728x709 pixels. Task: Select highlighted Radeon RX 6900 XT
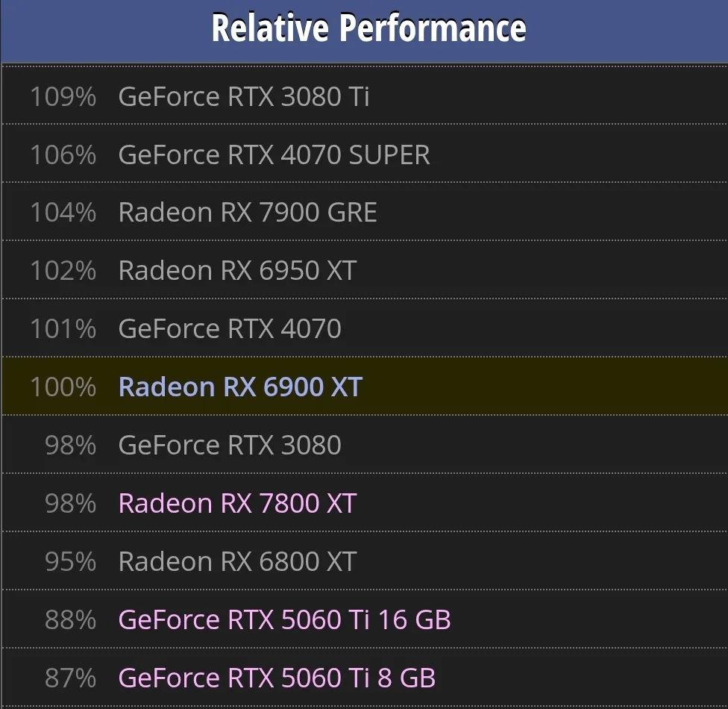[x=240, y=387]
